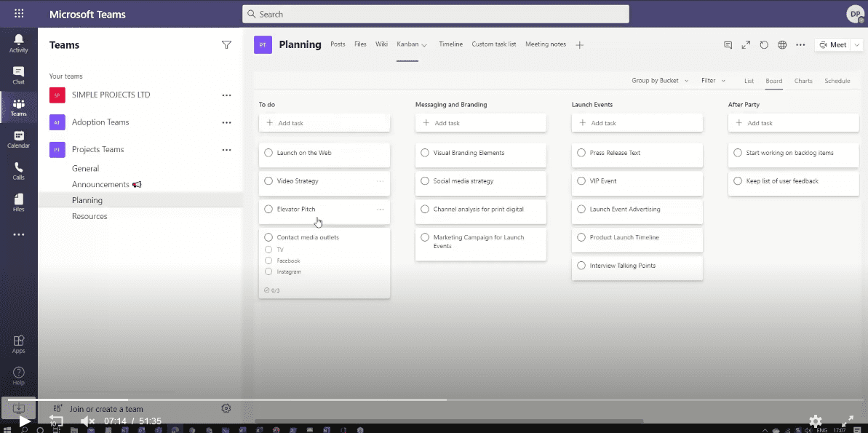Open more options for SIMPLE PROJECTS LTD
This screenshot has width=868, height=433.
[x=226, y=95]
